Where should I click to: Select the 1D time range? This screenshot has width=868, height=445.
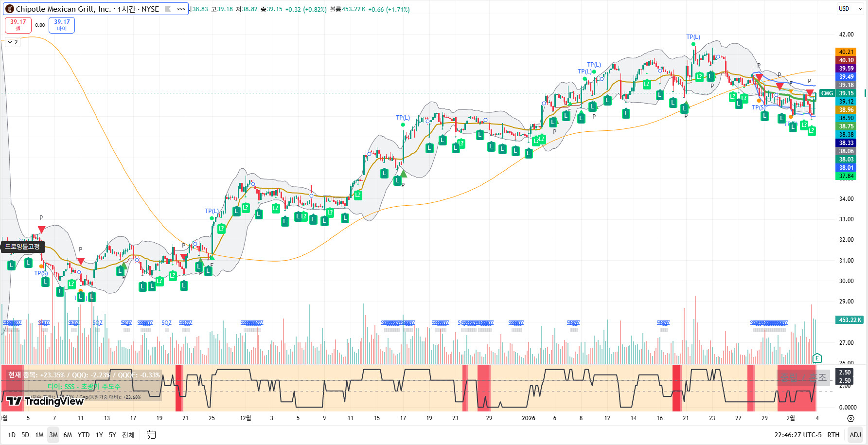tap(12, 435)
